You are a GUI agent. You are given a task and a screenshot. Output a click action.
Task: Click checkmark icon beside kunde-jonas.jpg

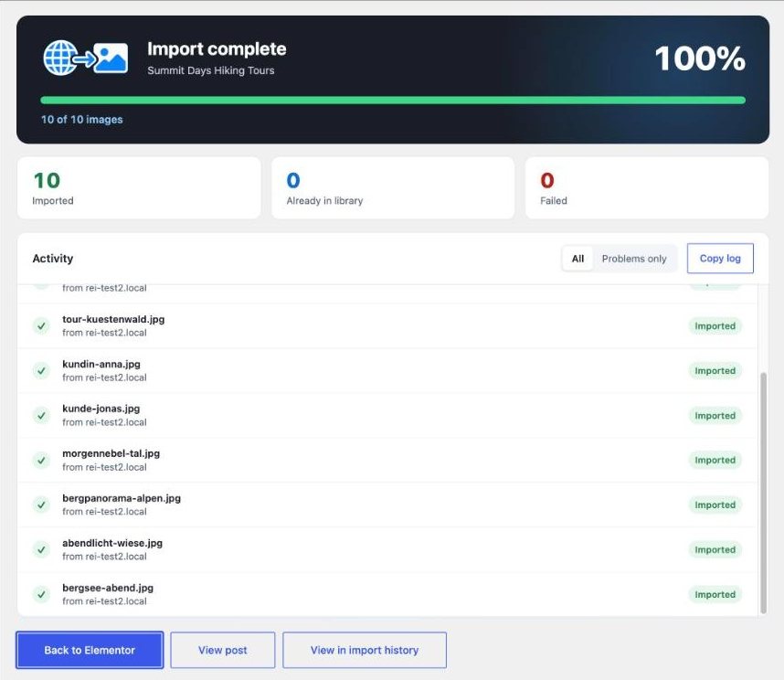point(41,416)
